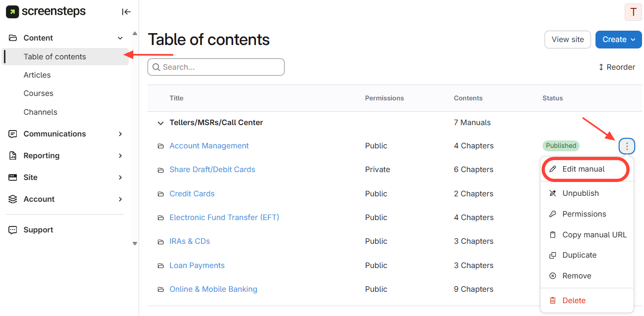This screenshot has width=644, height=316.
Task: Collapse the sidebar with the arrow icon
Action: point(126,12)
